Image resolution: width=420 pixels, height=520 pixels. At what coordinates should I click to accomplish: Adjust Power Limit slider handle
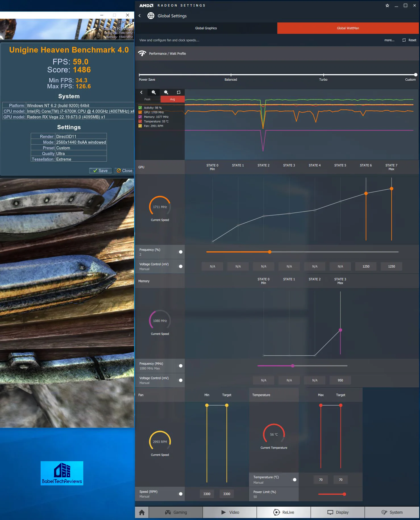(344, 494)
